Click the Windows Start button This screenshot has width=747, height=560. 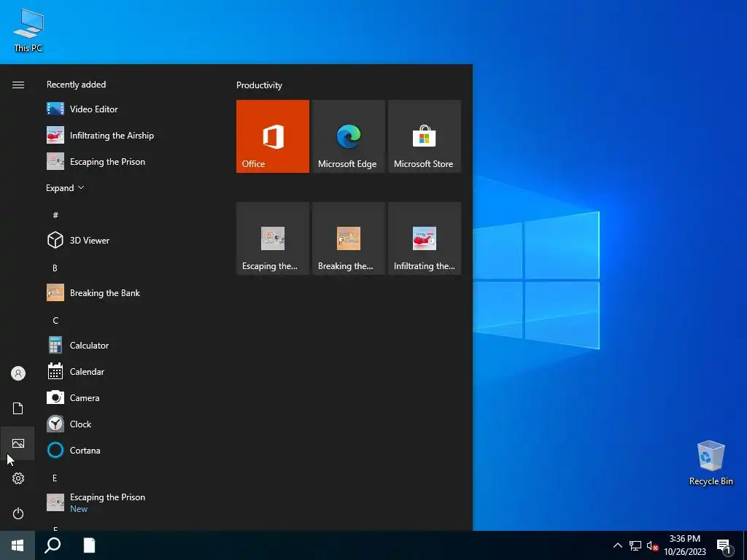18,545
